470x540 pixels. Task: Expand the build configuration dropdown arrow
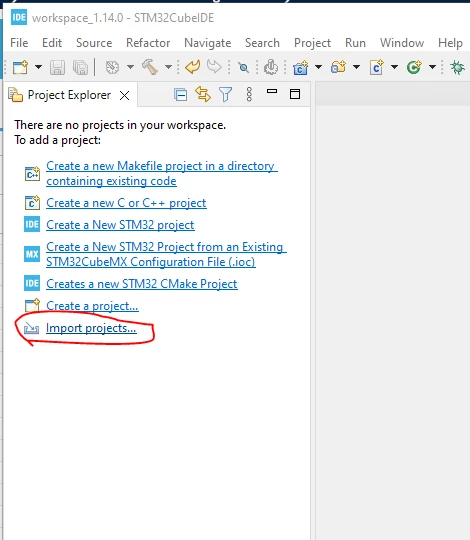[x=130, y=67]
